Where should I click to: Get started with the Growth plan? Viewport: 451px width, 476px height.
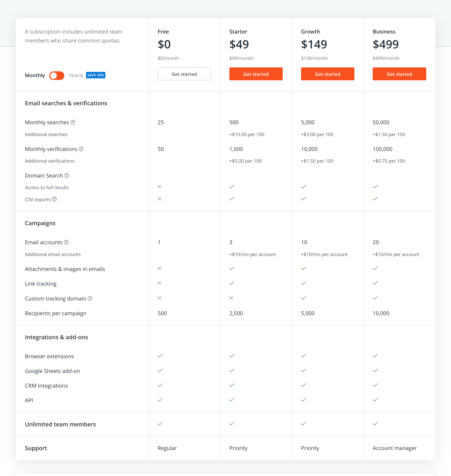tap(327, 74)
